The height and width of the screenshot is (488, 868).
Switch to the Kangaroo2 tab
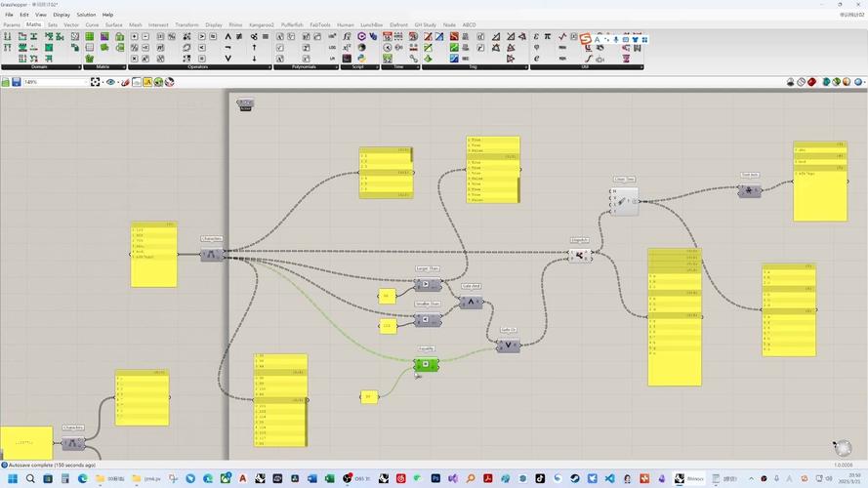pyautogui.click(x=262, y=24)
